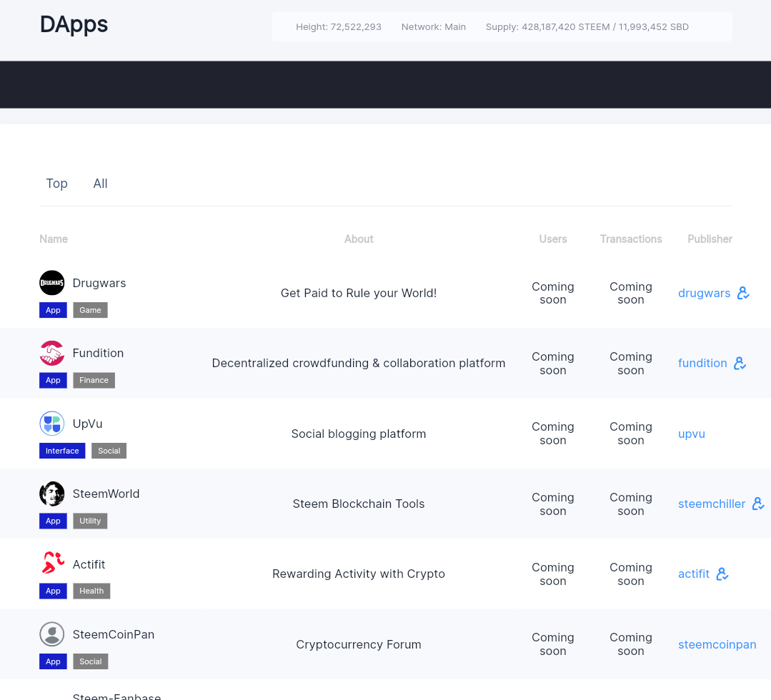Click the Actifit app name
The image size is (771, 700).
click(x=89, y=564)
